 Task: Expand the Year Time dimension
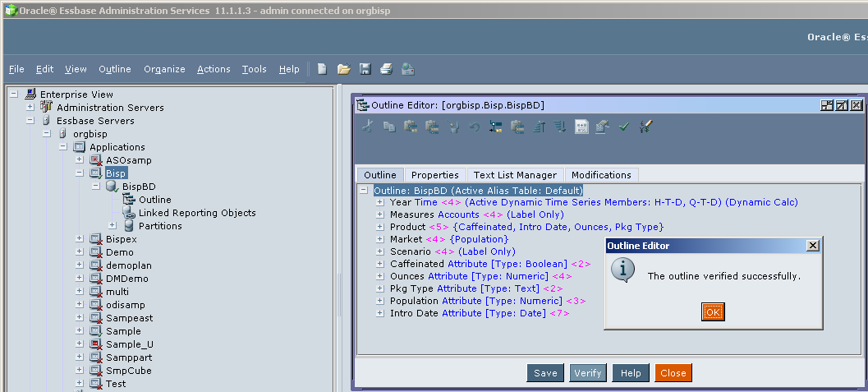[x=379, y=202]
